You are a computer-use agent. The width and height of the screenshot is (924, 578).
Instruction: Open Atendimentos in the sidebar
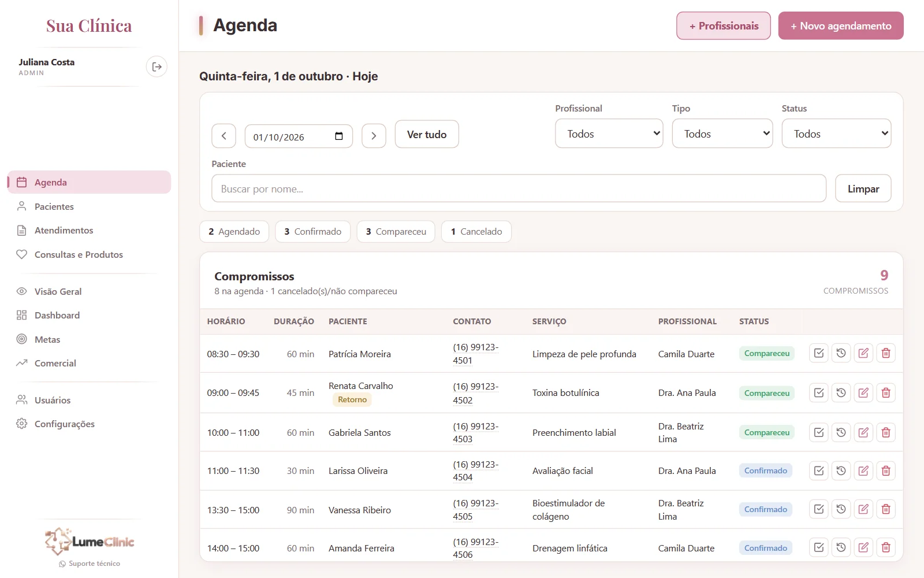[x=89, y=231]
